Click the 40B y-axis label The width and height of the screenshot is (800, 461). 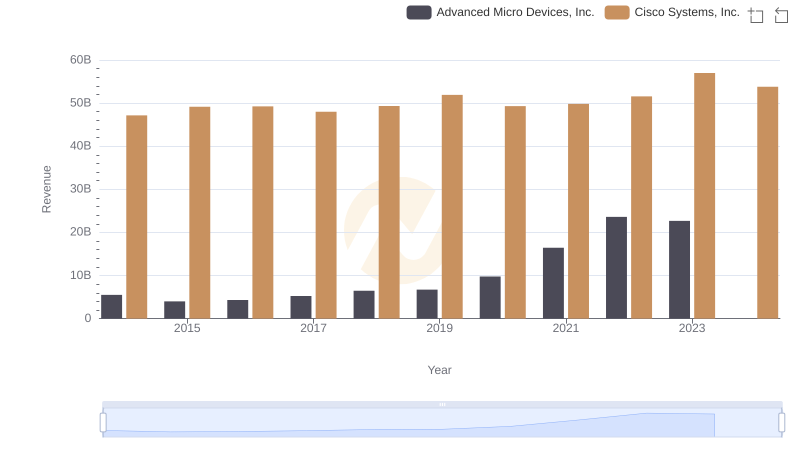(81, 146)
